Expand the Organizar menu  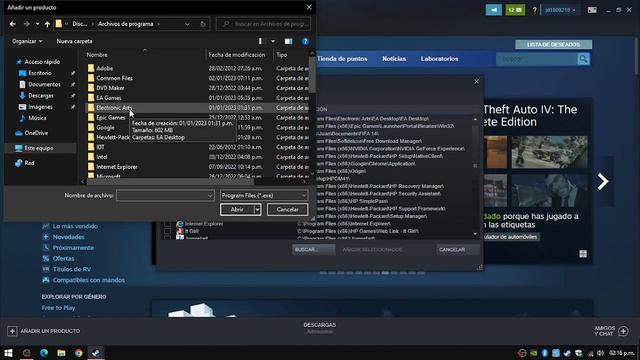pyautogui.click(x=27, y=41)
